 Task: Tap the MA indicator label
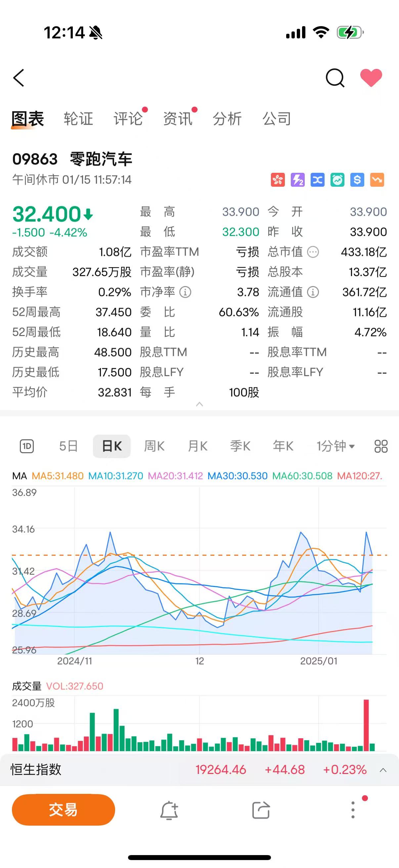coord(20,476)
